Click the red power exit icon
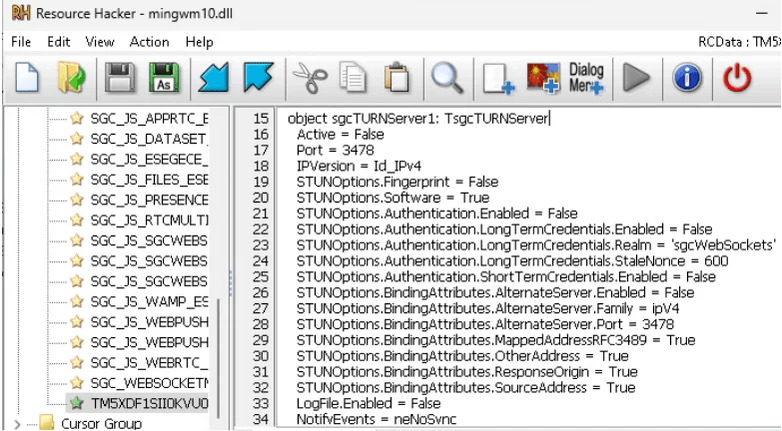782x431 pixels. (x=737, y=78)
